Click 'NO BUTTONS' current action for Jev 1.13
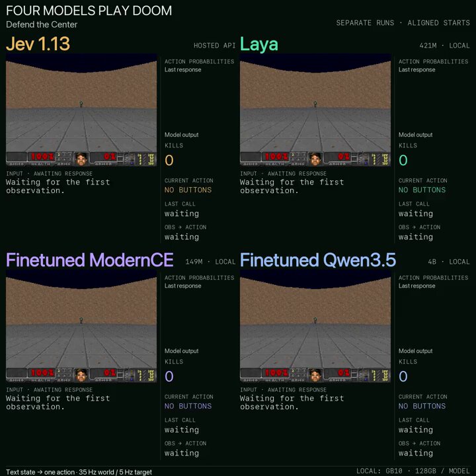476x476 pixels. pos(188,190)
